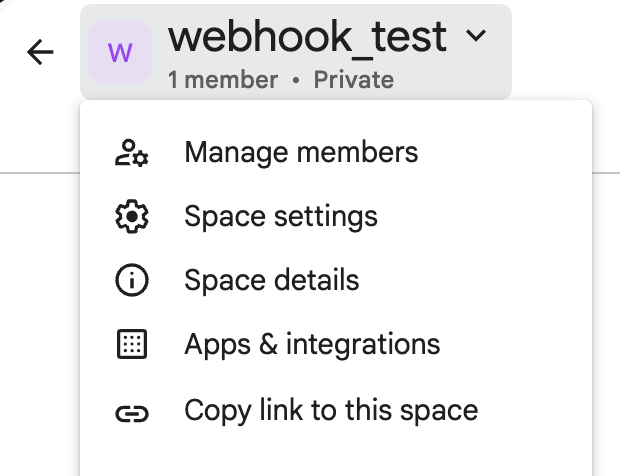This screenshot has width=620, height=476.
Task: Click the Manage members person-gear icon
Action: tap(132, 153)
